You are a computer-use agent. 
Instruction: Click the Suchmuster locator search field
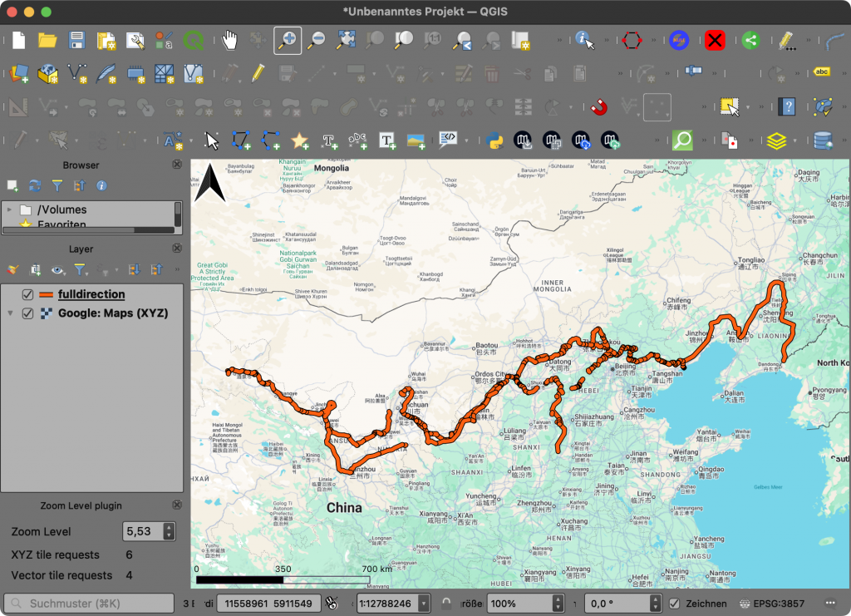89,604
